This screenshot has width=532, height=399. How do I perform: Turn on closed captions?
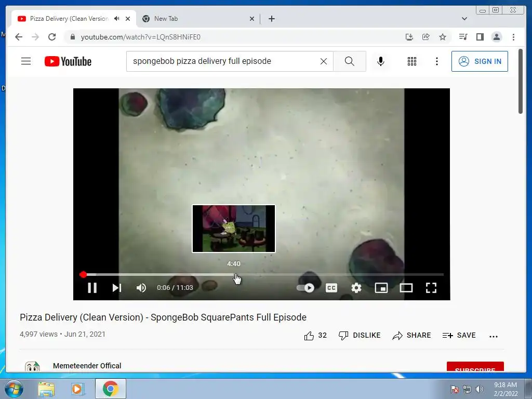pyautogui.click(x=331, y=288)
